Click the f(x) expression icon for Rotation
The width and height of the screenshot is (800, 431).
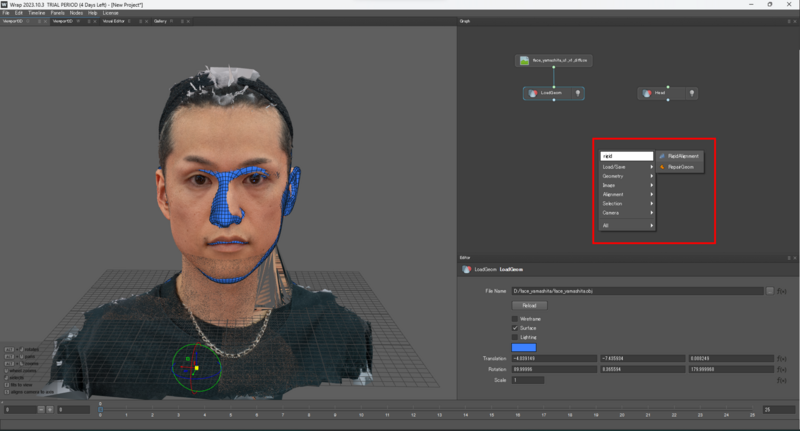point(782,369)
